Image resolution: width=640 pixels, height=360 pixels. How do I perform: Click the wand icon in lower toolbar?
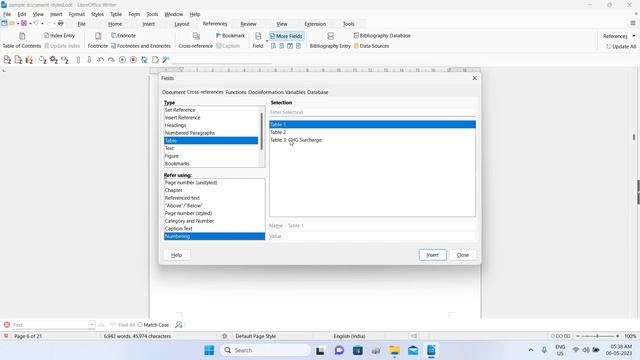tap(166, 60)
